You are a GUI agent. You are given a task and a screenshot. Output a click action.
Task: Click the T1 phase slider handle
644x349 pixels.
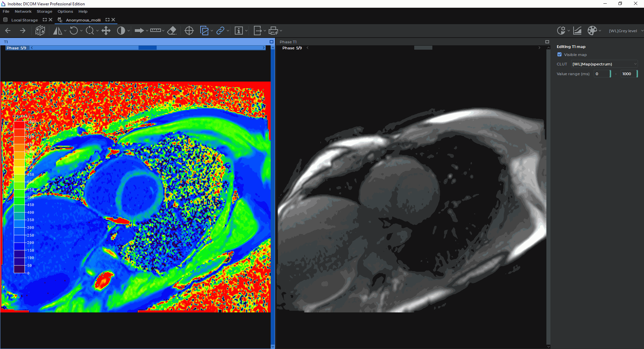(148, 48)
